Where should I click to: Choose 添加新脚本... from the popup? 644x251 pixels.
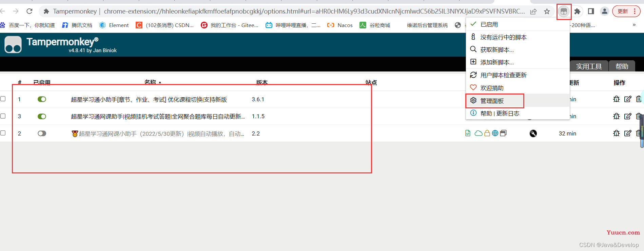point(518,62)
